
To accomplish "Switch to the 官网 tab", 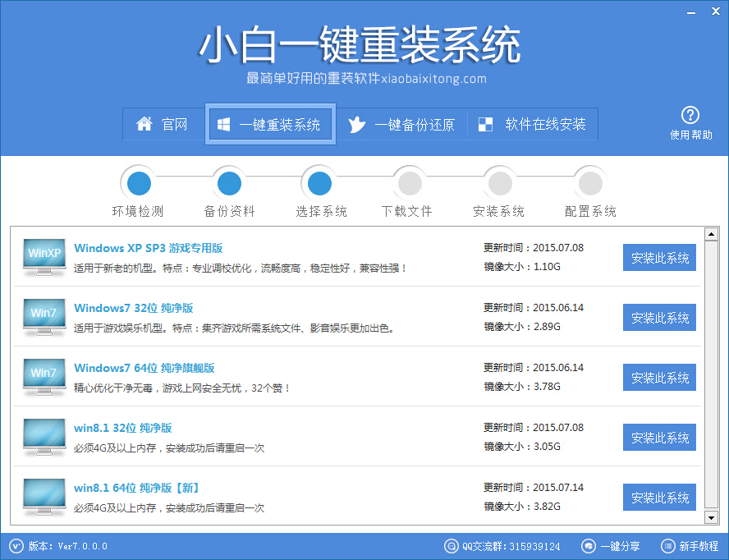I will [x=164, y=124].
